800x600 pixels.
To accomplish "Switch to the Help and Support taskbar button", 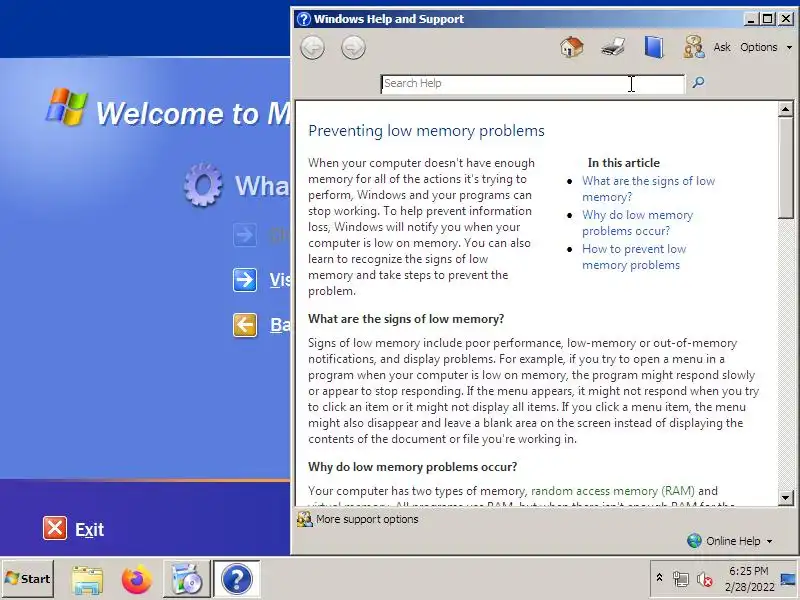I will [x=236, y=579].
